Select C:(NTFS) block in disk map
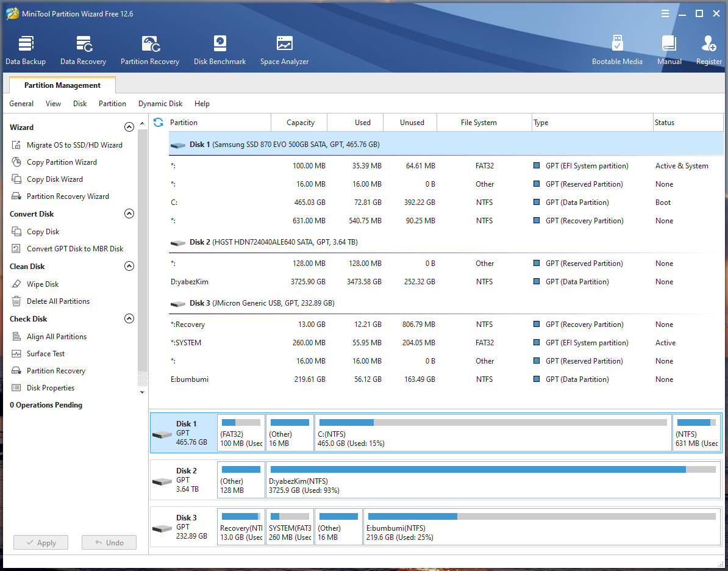 pos(493,433)
